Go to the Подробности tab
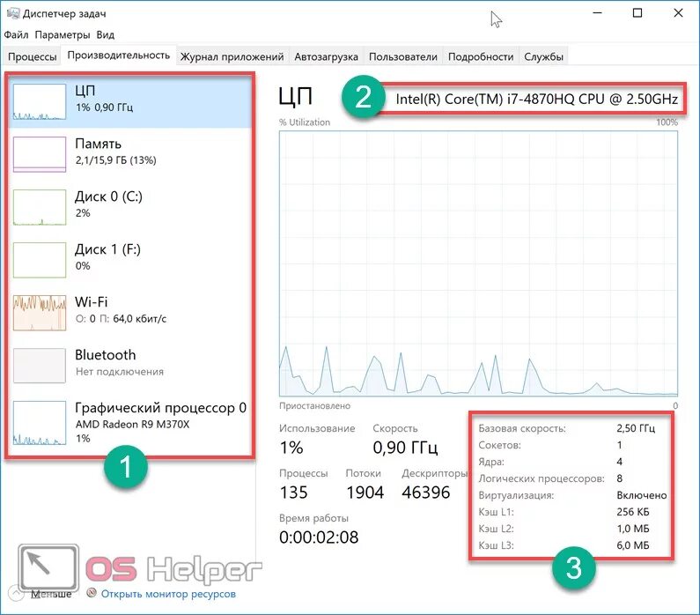Viewport: 700px width, 615px height. click(x=481, y=56)
